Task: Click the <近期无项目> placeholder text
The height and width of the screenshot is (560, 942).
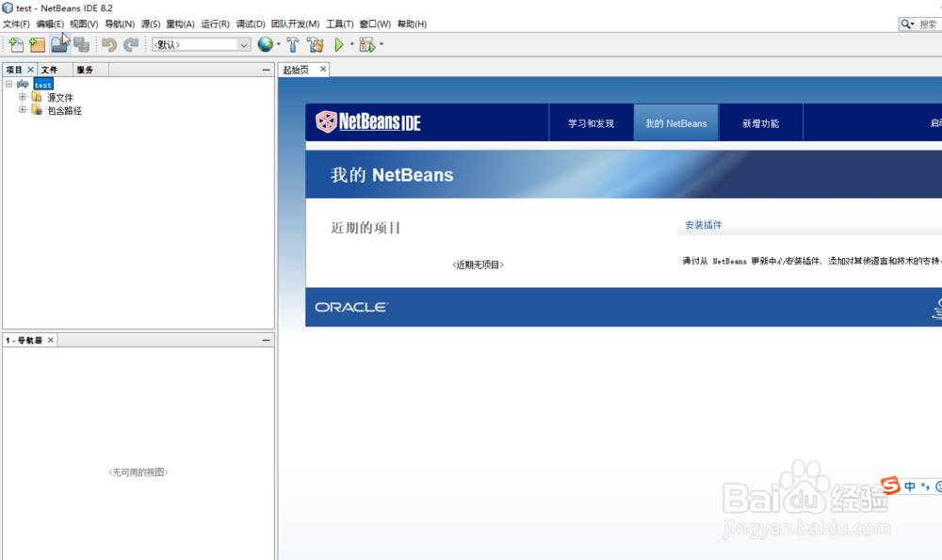Action: (479, 264)
